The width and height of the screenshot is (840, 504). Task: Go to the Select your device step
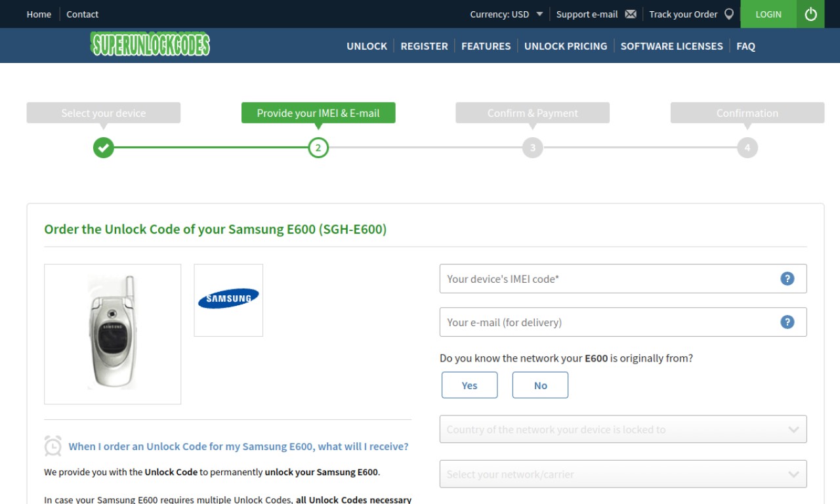tap(104, 113)
